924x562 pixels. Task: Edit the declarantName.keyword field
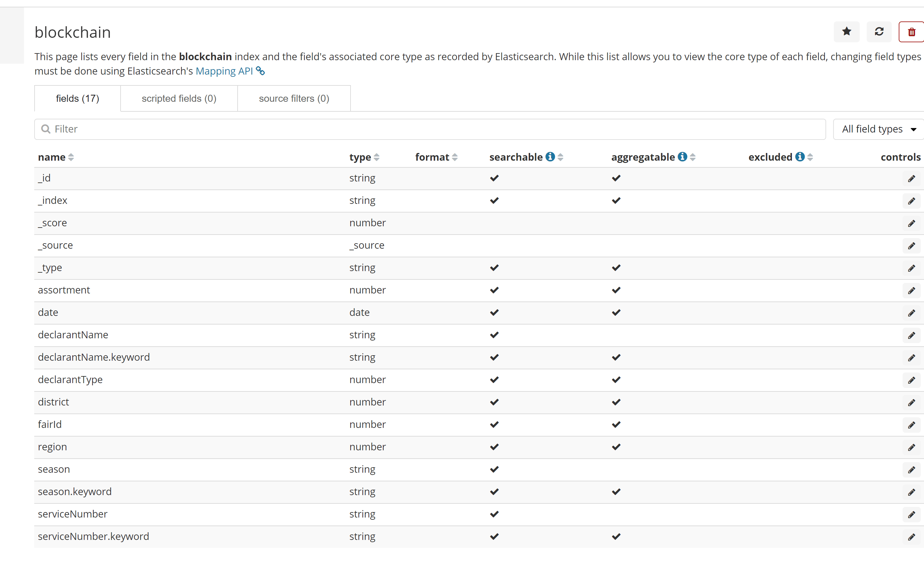[x=911, y=358]
